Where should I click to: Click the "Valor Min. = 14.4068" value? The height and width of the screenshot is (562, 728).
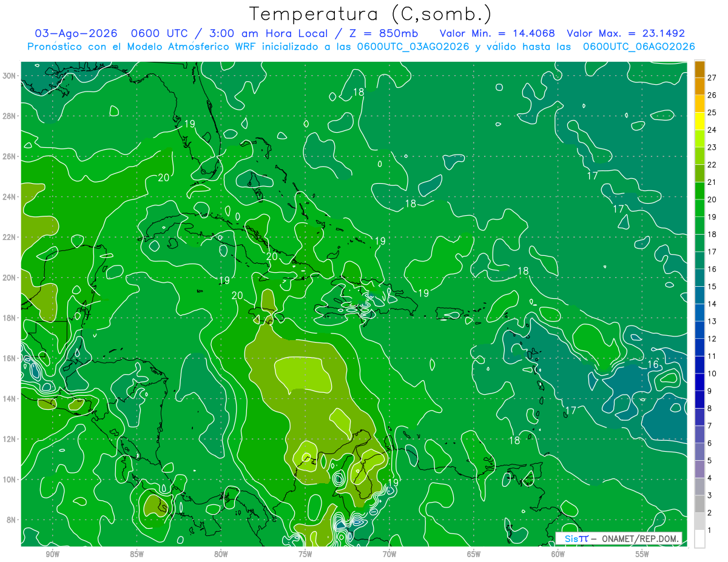(x=497, y=33)
